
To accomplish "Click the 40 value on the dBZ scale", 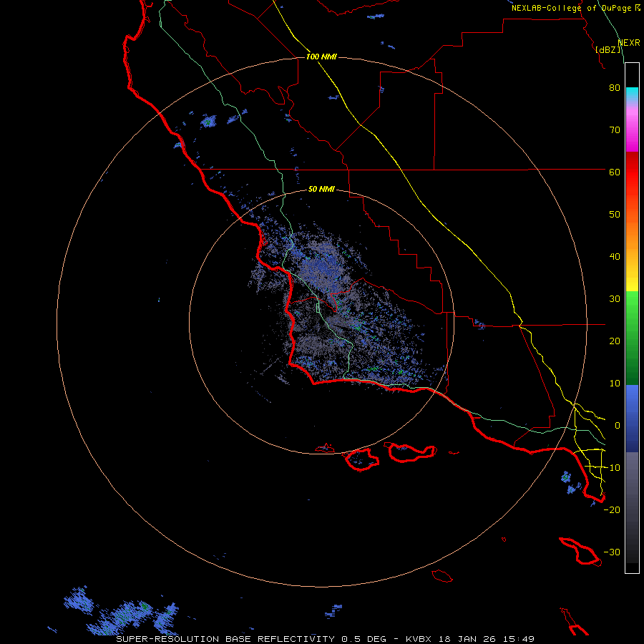I will tap(615, 257).
